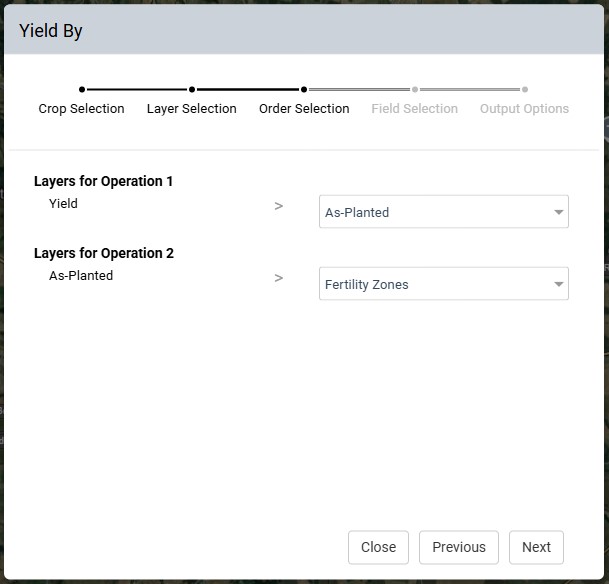This screenshot has width=609, height=584.
Task: Open the As-Planted dropdown arrow
Action: tap(559, 212)
